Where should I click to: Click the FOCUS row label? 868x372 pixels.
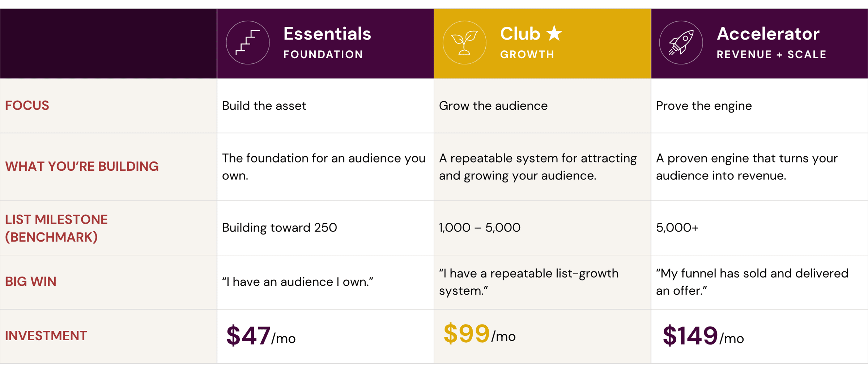tap(27, 105)
